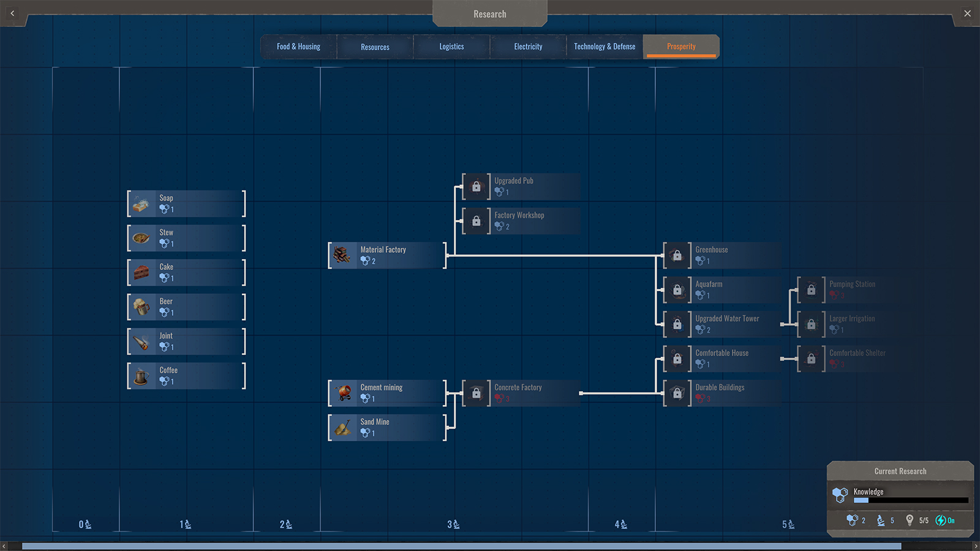Select the Material Factory icon
This screenshot has width=980, height=551.
click(x=342, y=255)
